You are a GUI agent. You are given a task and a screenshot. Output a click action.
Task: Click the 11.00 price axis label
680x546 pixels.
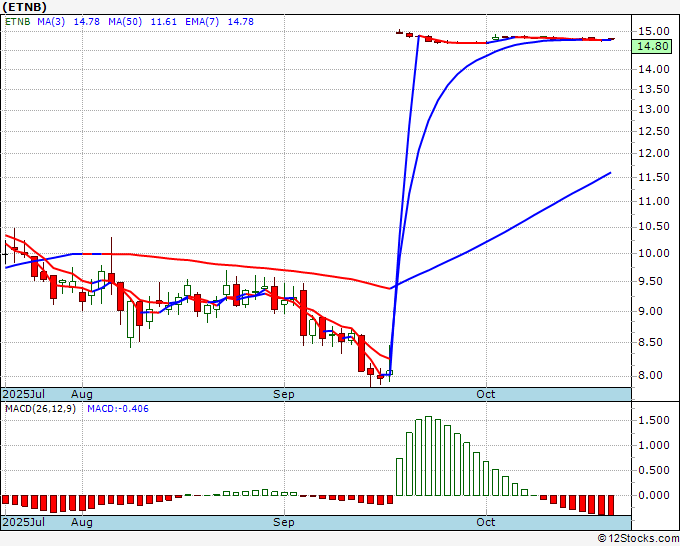click(x=654, y=201)
